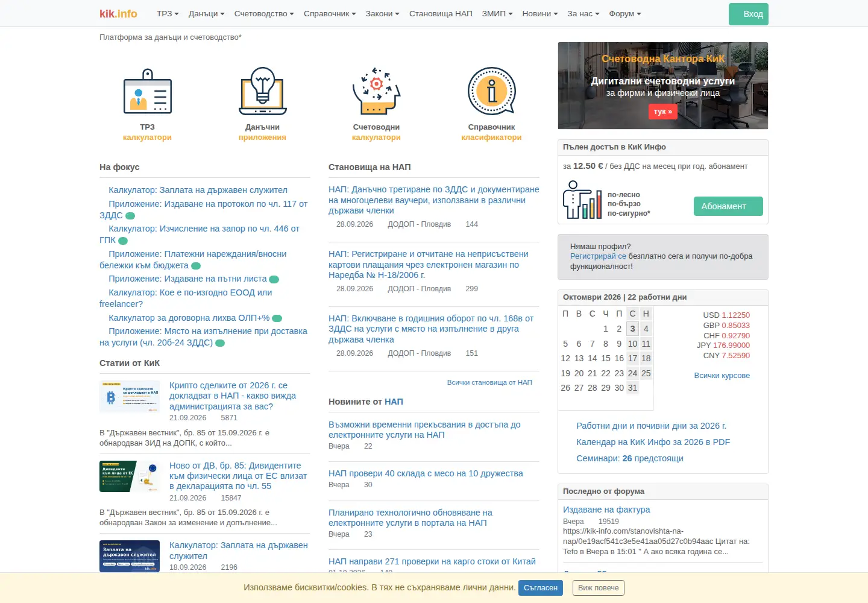This screenshot has height=603, width=868.
Task: Open Издаване на протокол по чл. 117 link
Action: pyautogui.click(x=204, y=209)
